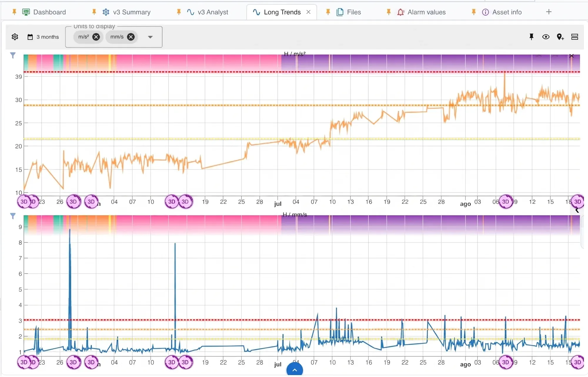588x377 pixels.
Task: Remove the mm/s unit chip
Action: [x=131, y=37]
